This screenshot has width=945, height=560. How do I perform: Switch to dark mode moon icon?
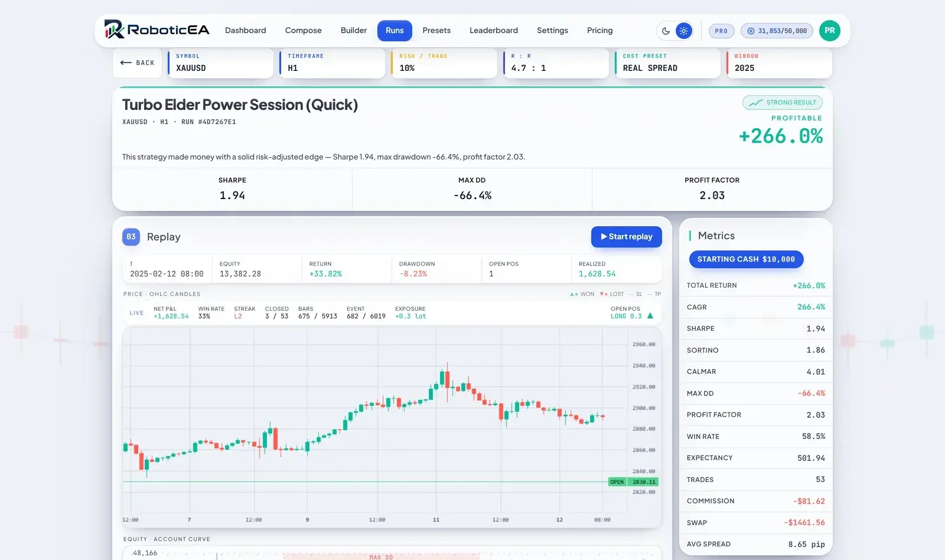point(666,31)
